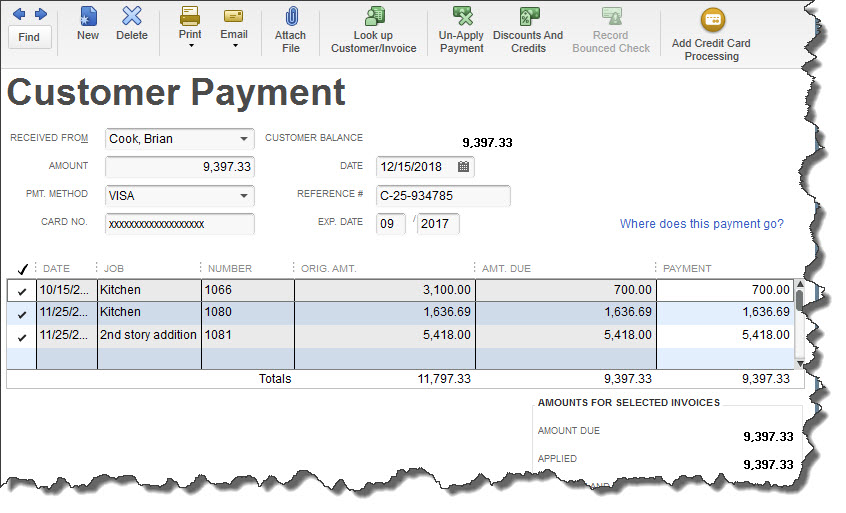Click Add Credit Card Processing icon
The image size is (846, 513).
[x=711, y=19]
